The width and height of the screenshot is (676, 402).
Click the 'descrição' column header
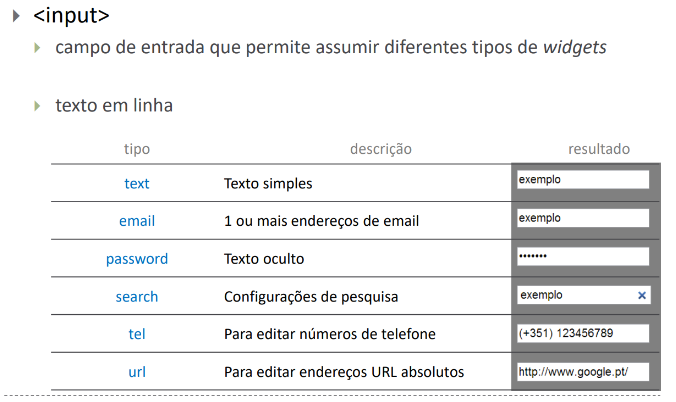tap(381, 149)
